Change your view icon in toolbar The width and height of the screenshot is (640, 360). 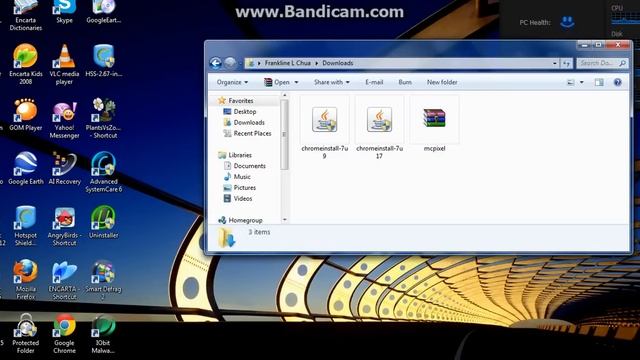(x=571, y=82)
